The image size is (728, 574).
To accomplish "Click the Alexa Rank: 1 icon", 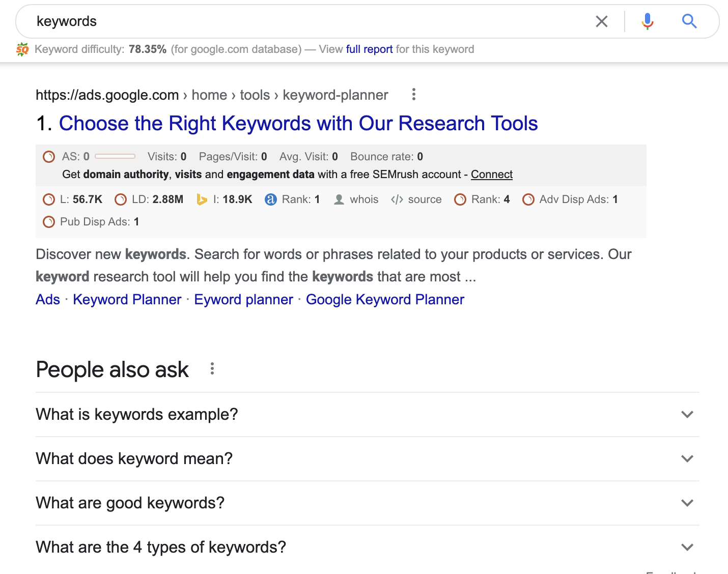I will point(271,199).
